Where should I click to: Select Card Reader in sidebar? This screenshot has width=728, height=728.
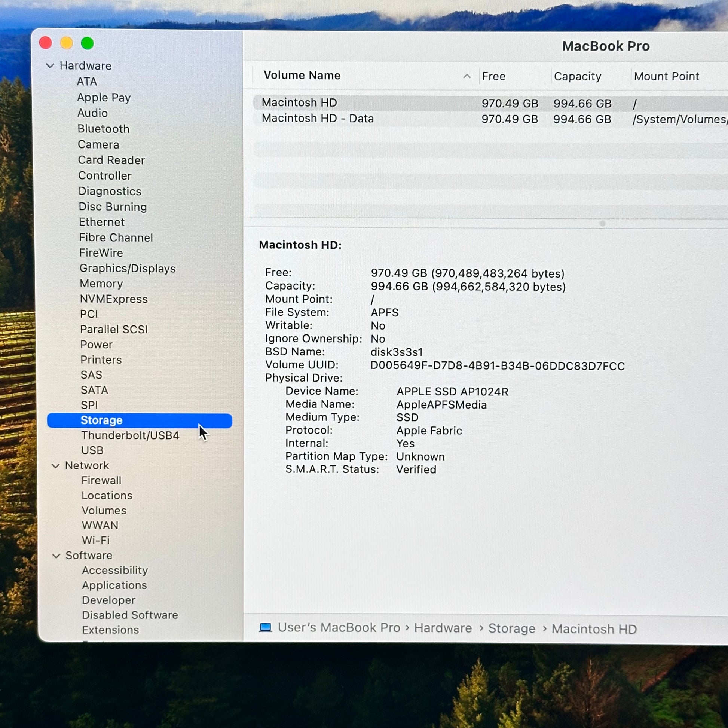click(x=111, y=160)
